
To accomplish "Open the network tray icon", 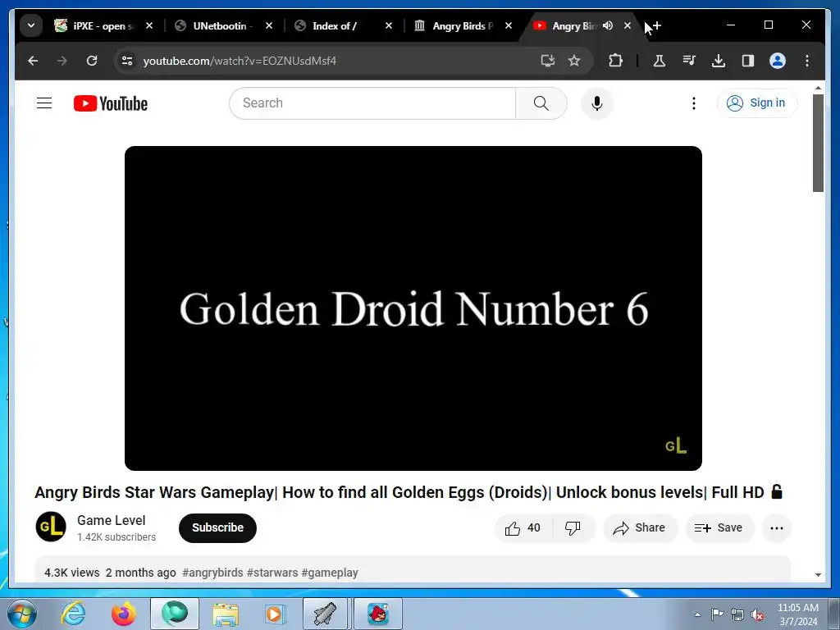I will (737, 615).
